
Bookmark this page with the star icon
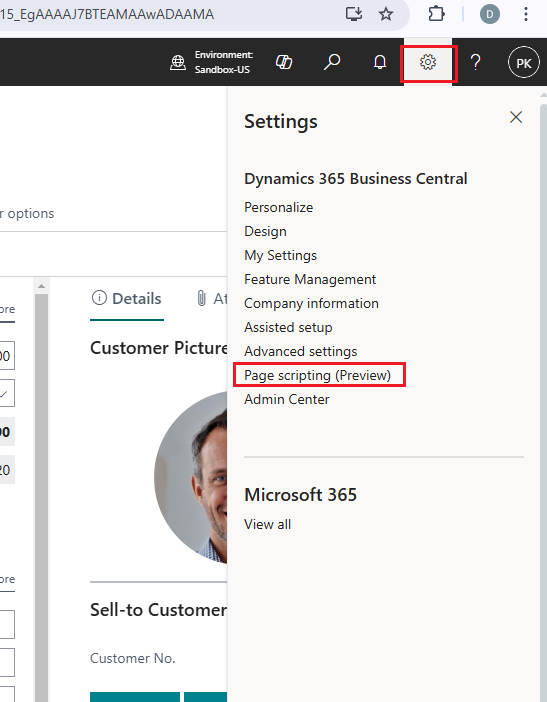tap(385, 14)
